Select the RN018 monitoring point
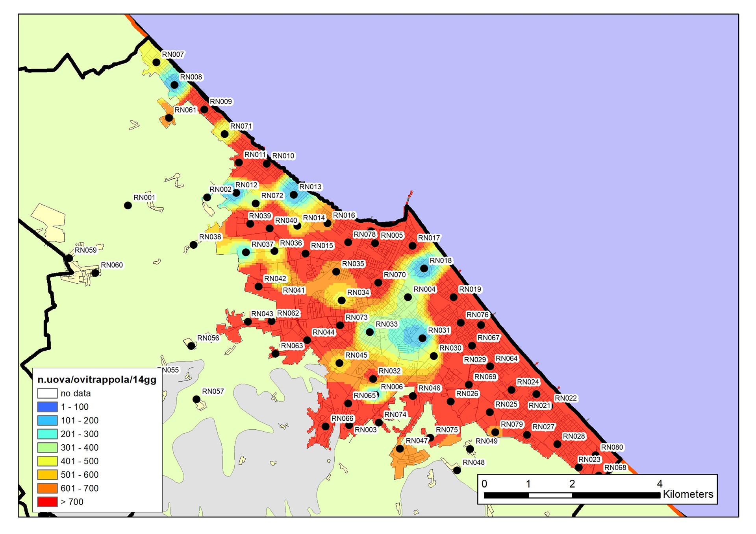 click(424, 268)
